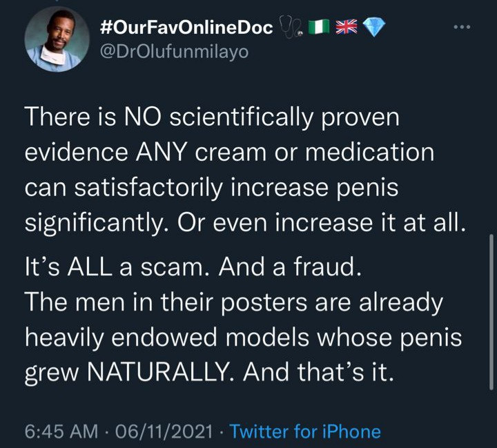
Task: Click the capitalized word ANY in the tweet
Action: (161, 153)
